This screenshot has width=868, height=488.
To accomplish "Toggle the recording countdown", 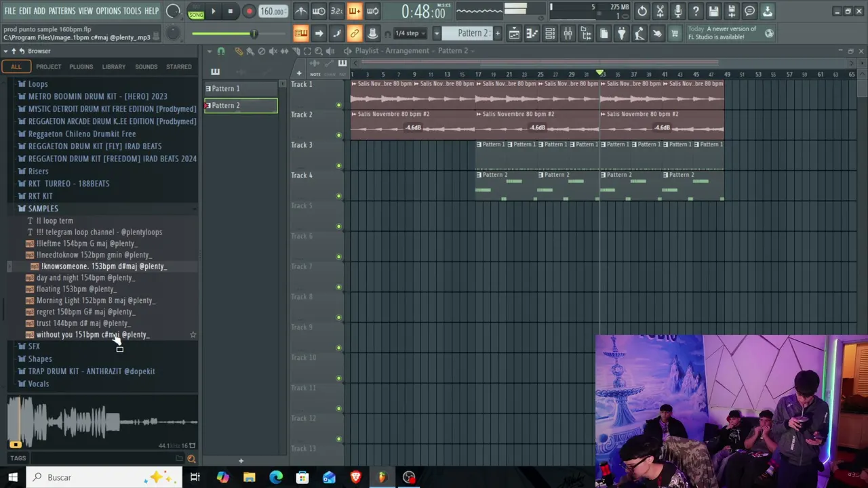I will point(336,11).
